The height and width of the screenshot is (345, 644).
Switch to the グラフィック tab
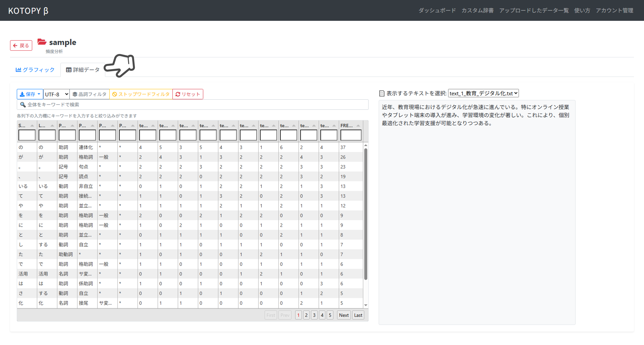point(35,70)
